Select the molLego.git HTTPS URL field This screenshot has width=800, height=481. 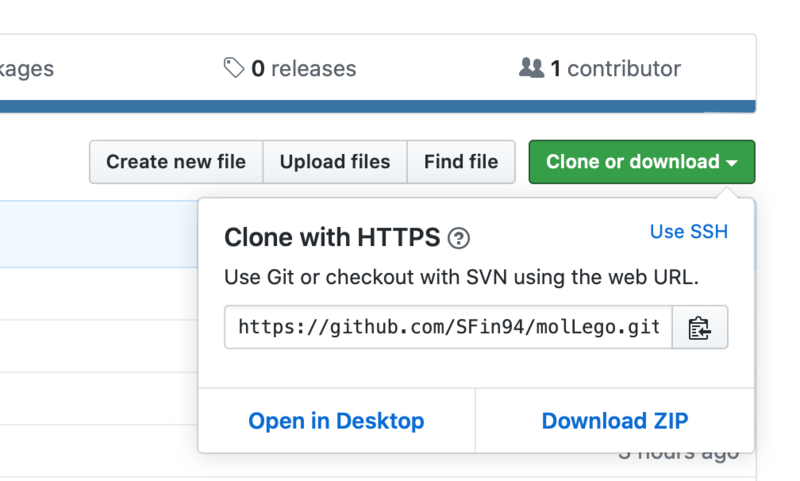pyautogui.click(x=449, y=327)
